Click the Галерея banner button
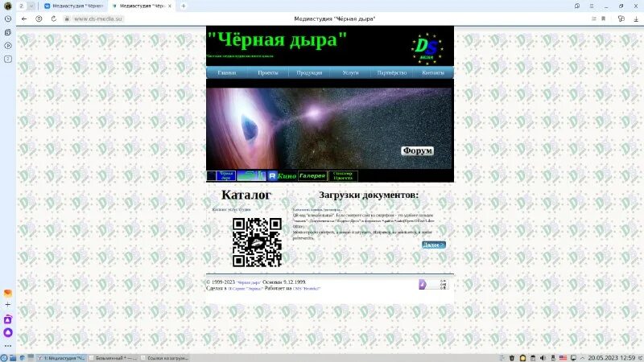Screen dimensions: 644x362 coord(312,175)
